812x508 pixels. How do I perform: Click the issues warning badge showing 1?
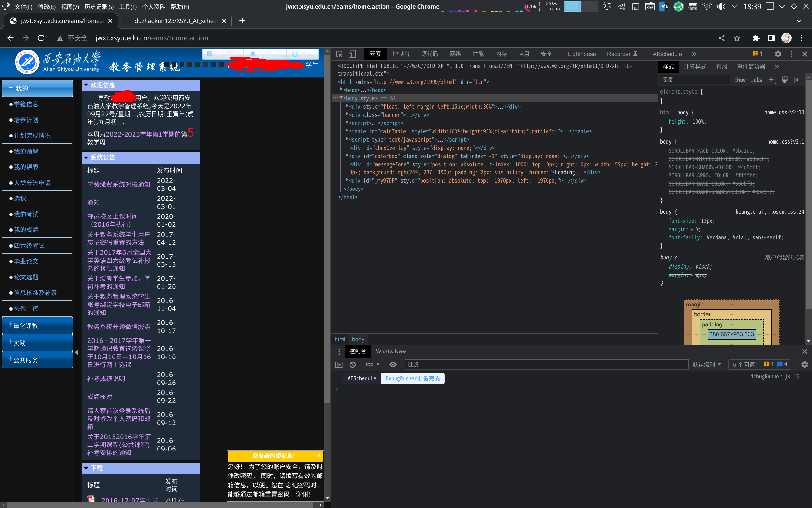point(757,54)
